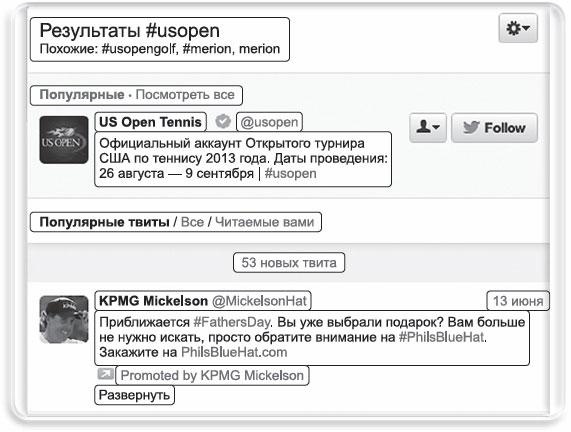Open the user actions dropdown next to Follow
This screenshot has width=571, height=432.
[x=428, y=127]
